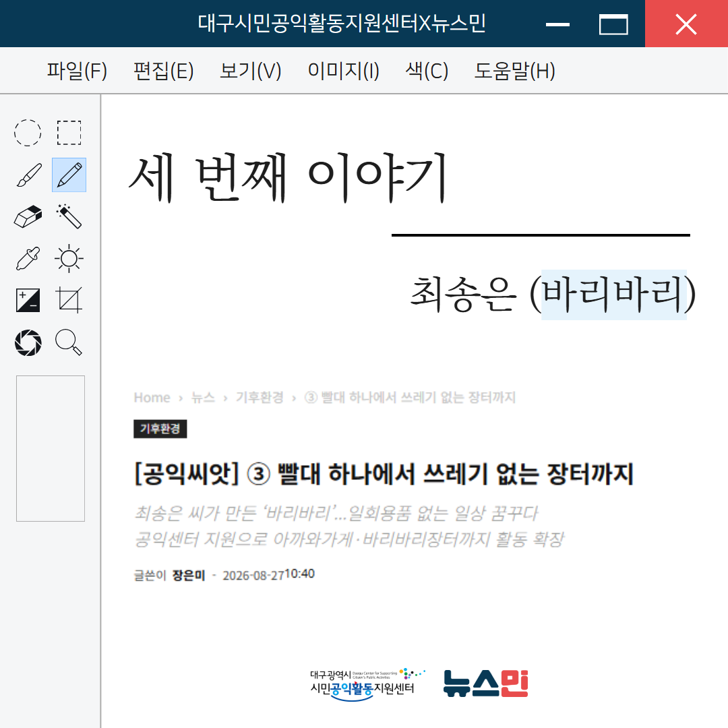This screenshot has height=728, width=728.
Task: Click the brightness sun tool
Action: [x=69, y=258]
